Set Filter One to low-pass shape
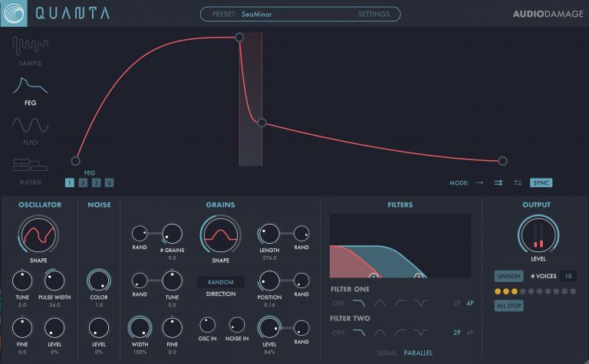This screenshot has height=364, width=589. 359,303
